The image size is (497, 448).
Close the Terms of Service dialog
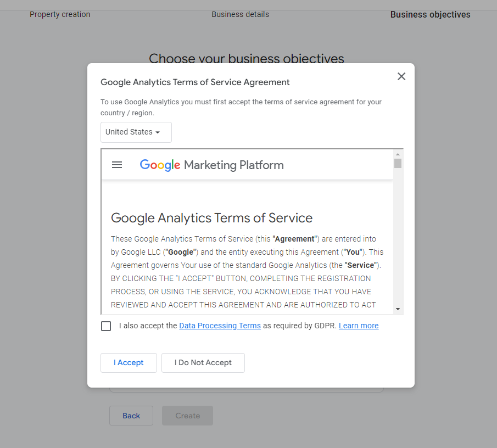tap(401, 76)
